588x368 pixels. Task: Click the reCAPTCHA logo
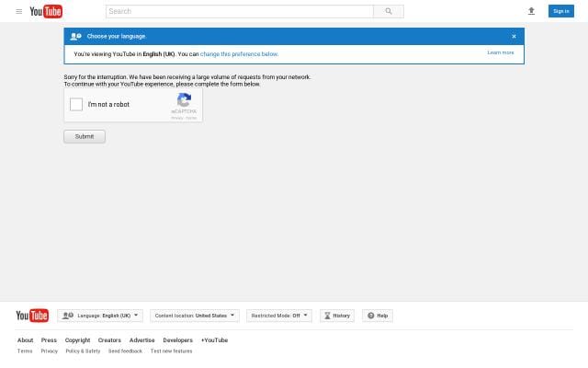184,100
